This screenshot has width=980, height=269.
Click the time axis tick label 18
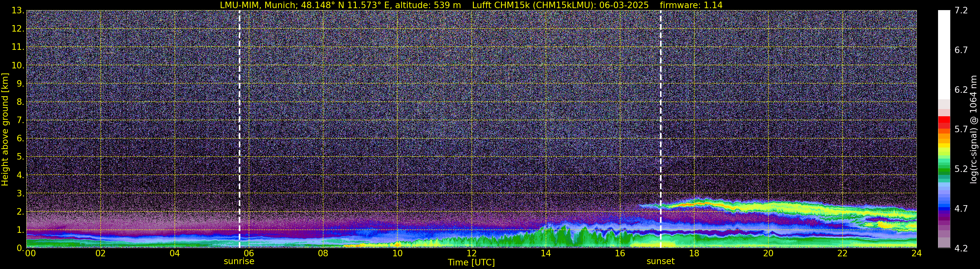point(694,254)
